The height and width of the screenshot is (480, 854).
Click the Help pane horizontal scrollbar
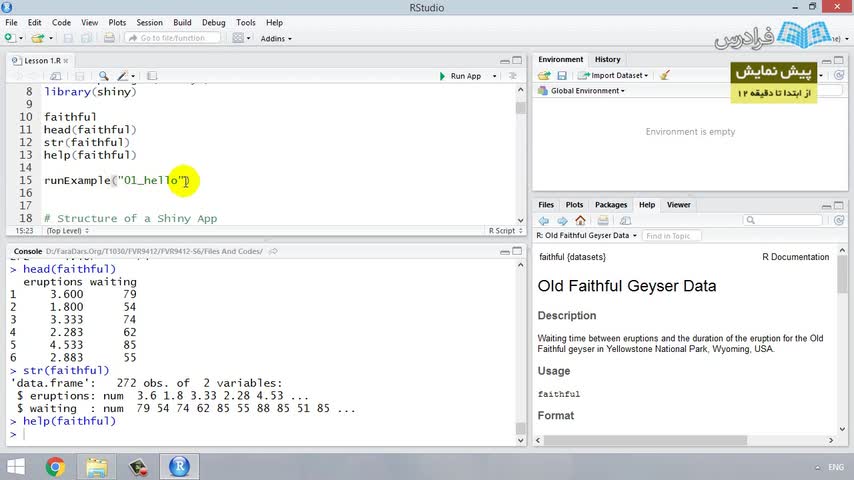point(645,440)
